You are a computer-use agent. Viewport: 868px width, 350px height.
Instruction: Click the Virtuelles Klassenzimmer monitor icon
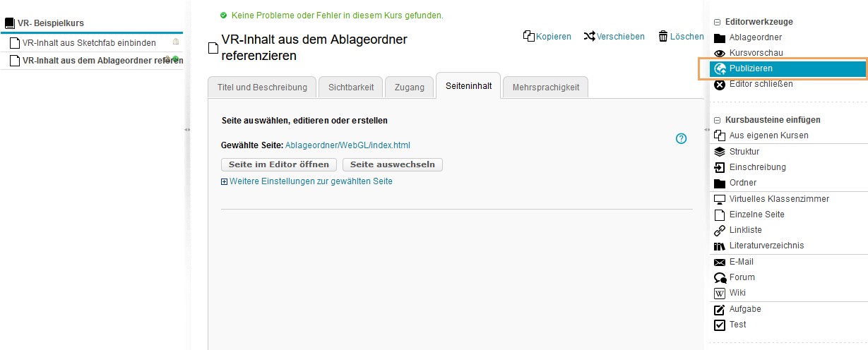(x=720, y=200)
